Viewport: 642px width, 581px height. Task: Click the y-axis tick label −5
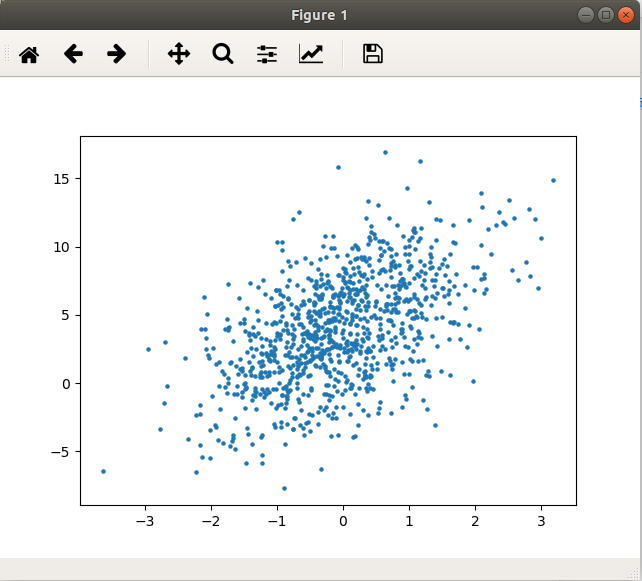pyautogui.click(x=60, y=452)
